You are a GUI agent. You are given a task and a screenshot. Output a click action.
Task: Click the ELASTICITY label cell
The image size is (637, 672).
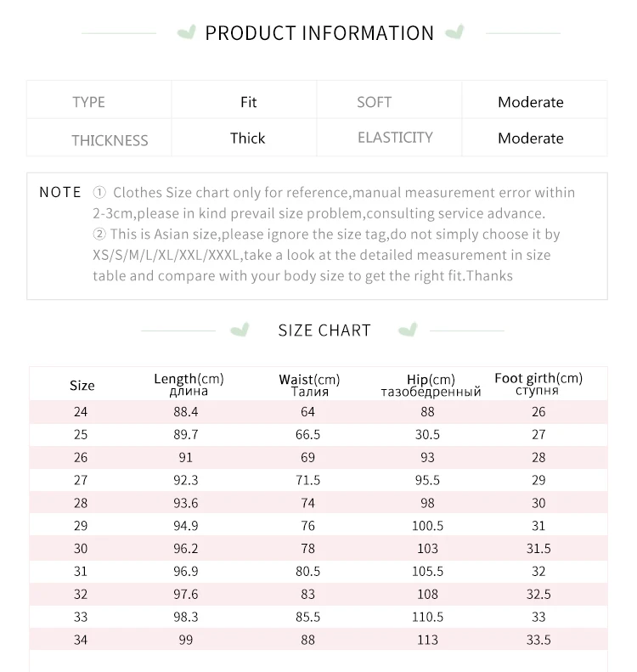[395, 138]
